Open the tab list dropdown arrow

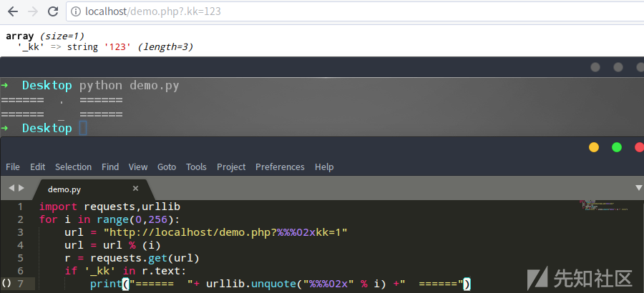tap(638, 187)
